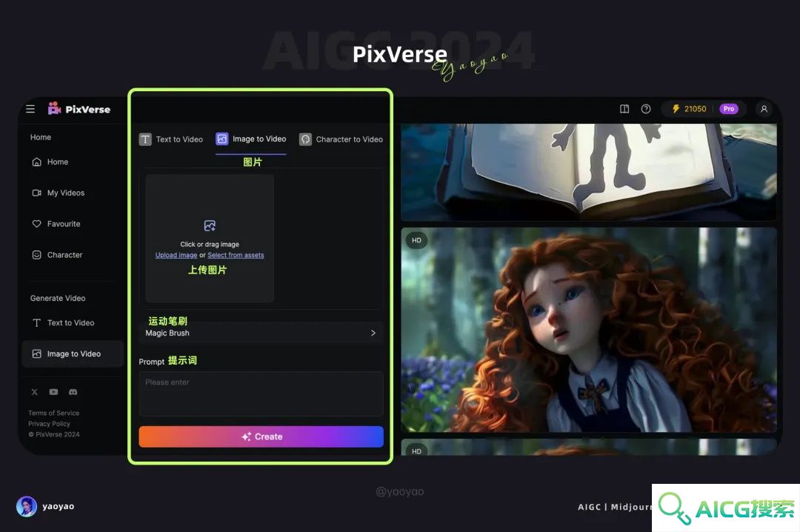Click the PixVerse camera logo icon
The image size is (800, 532).
click(54, 108)
